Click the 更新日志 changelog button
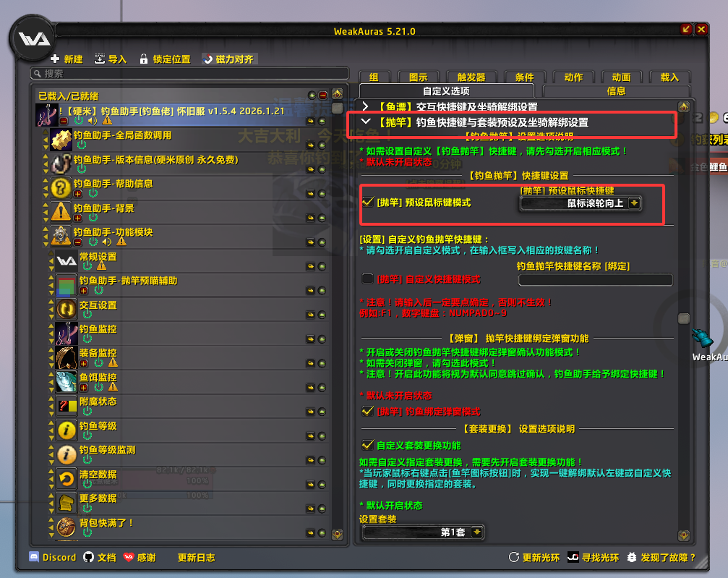 click(x=197, y=558)
